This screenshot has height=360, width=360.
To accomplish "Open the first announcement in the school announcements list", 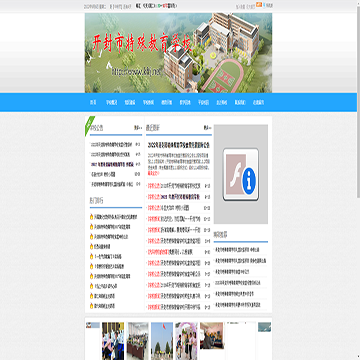I will 111,145.
